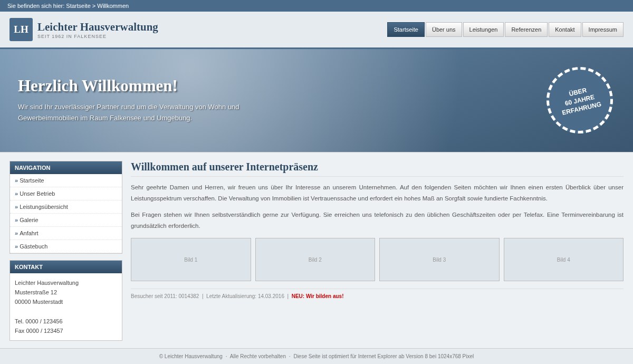Screen dimensions: 633x364
Task: Click breadcrumb text 'Startseite > Willkommen'
Action: pyautogui.click(x=97, y=6)
